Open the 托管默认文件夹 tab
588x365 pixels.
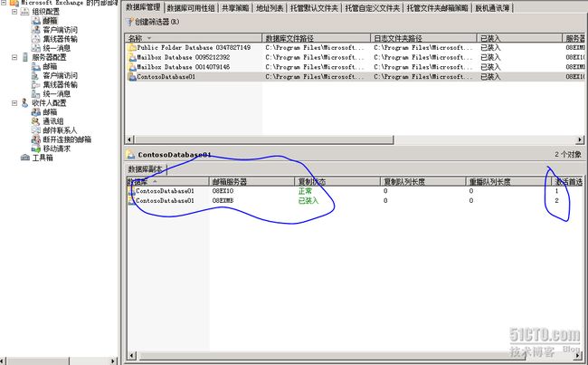[314, 8]
